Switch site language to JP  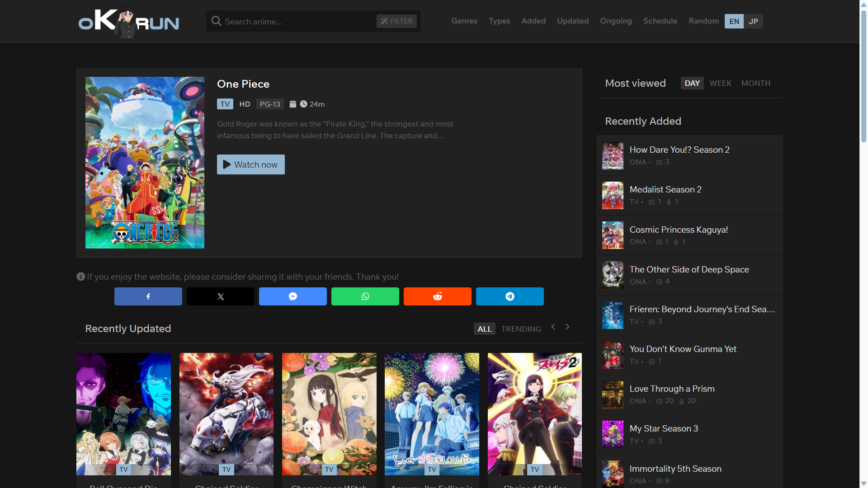coord(753,21)
